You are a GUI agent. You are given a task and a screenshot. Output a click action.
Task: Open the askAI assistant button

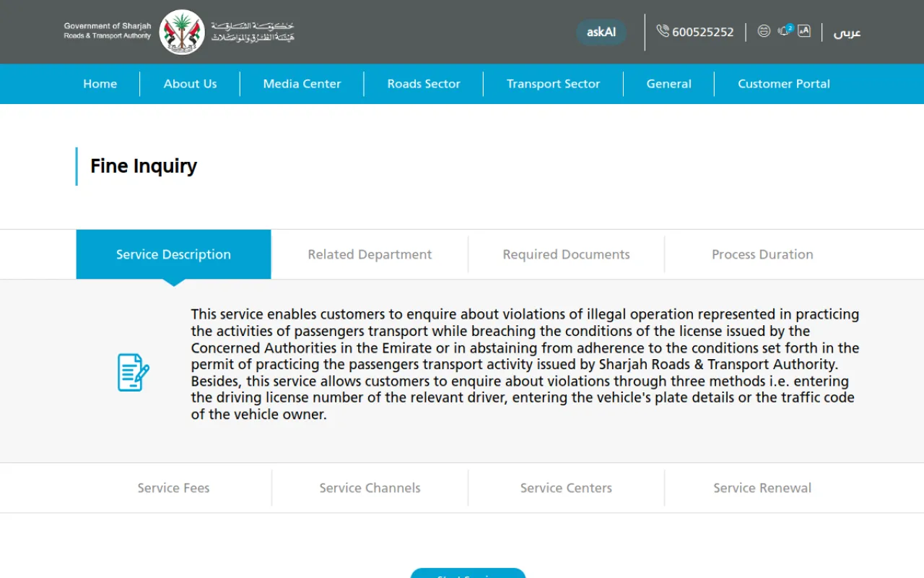click(601, 32)
